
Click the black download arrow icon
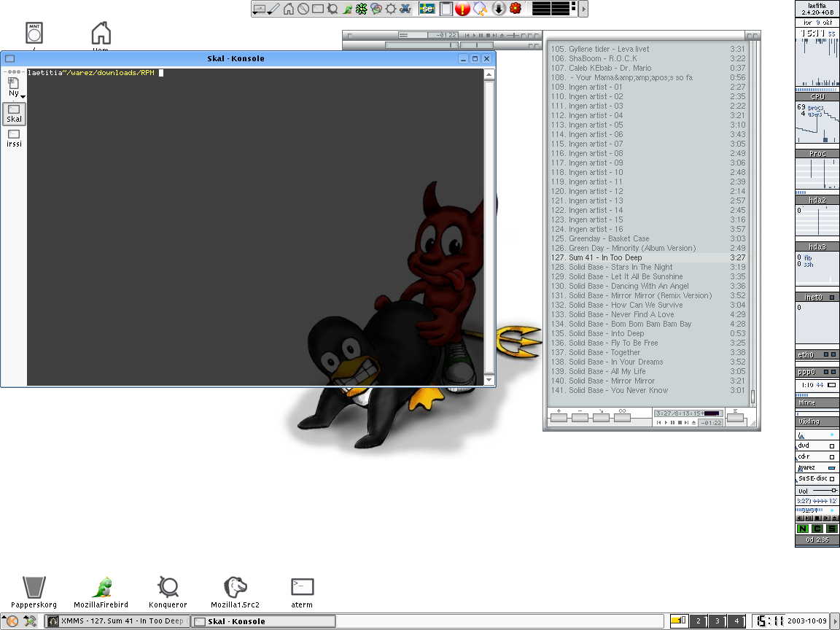(x=499, y=9)
